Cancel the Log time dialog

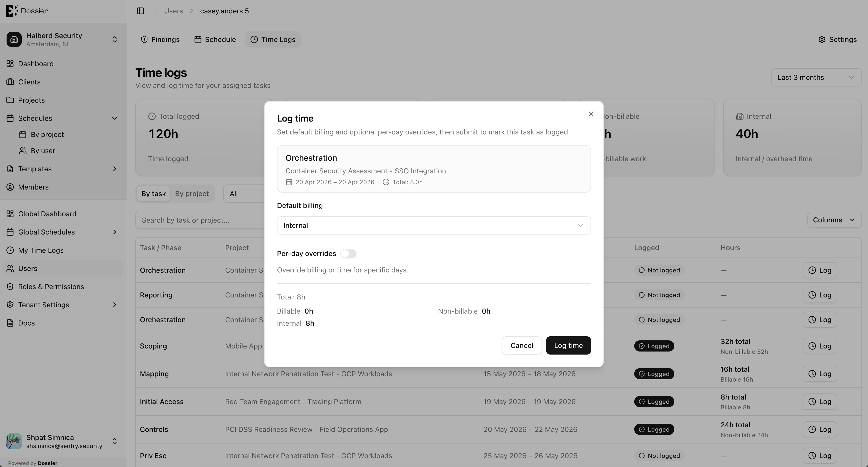pos(522,345)
